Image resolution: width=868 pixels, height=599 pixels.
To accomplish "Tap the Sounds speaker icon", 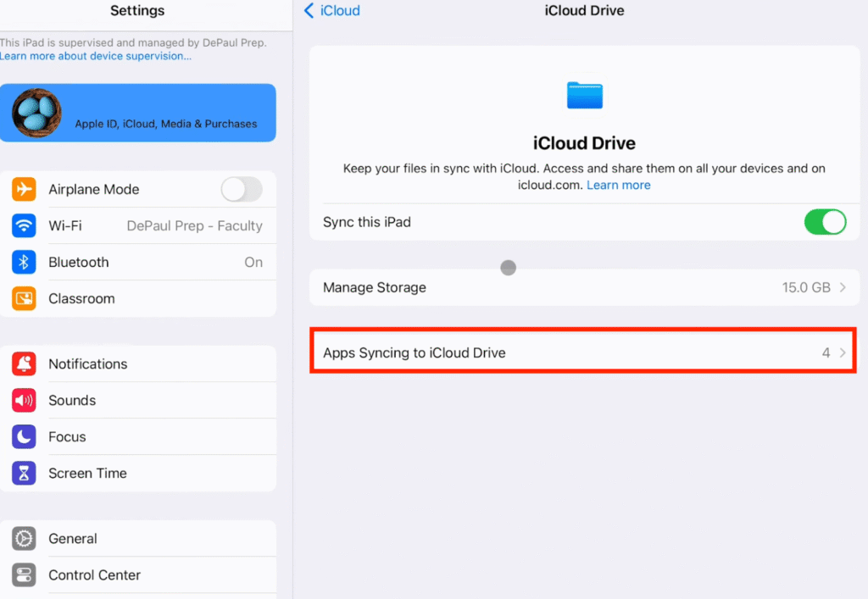I will click(x=24, y=401).
